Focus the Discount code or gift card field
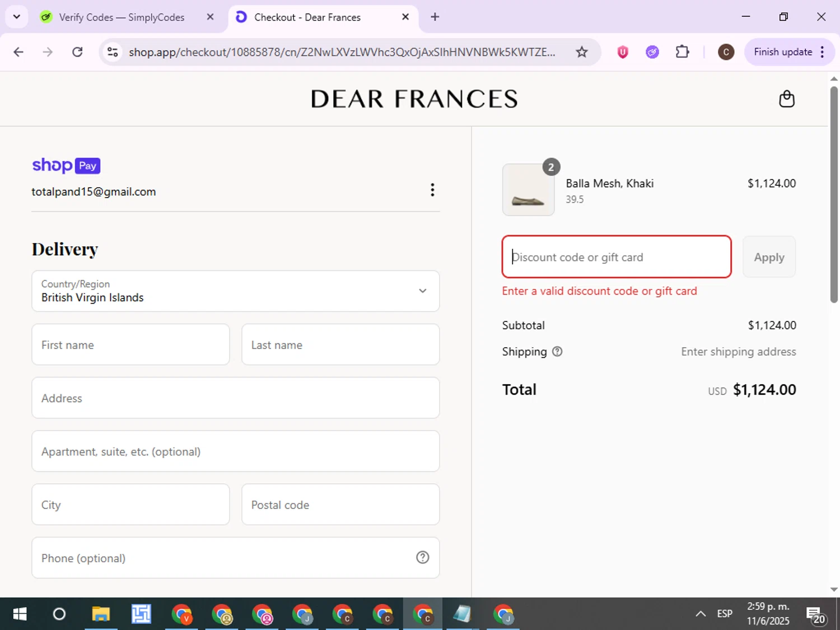This screenshot has width=840, height=630. [617, 257]
